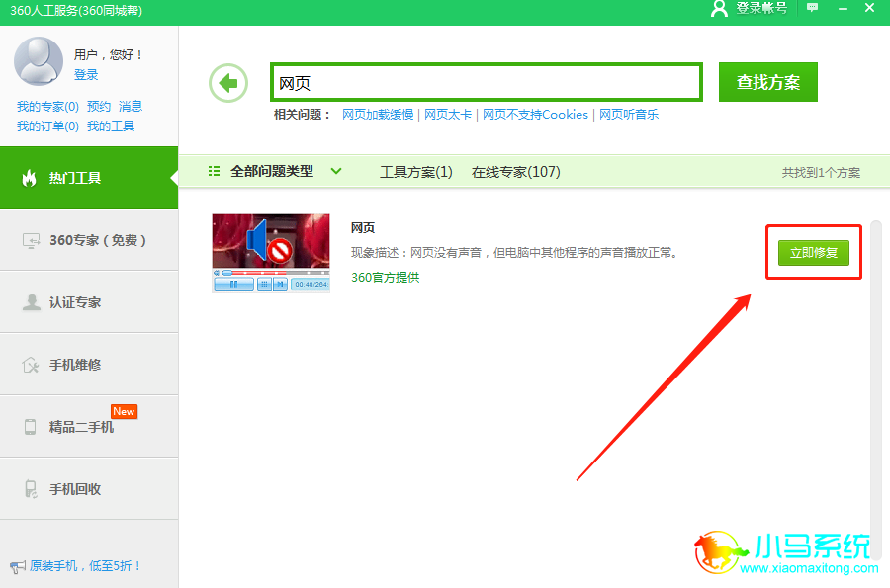Screen dimensions: 890x588
Task: Open 360专家(免费) sidebar item
Action: point(89,240)
